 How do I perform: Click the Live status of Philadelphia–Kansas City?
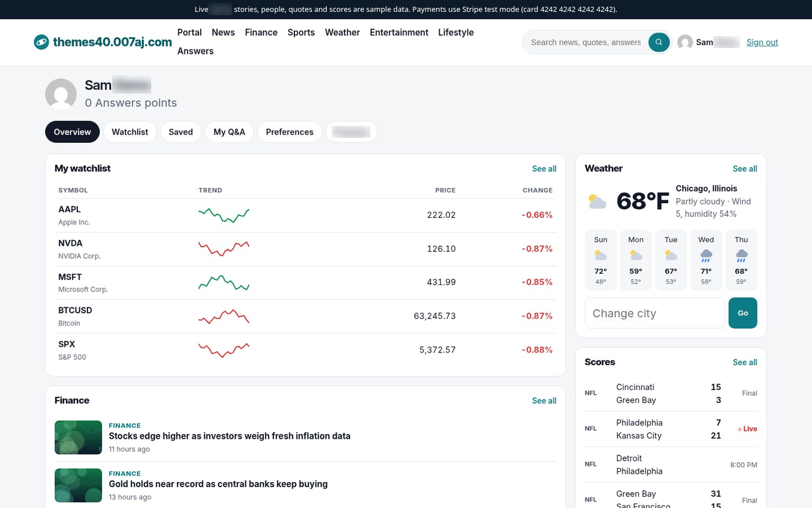[748, 429]
